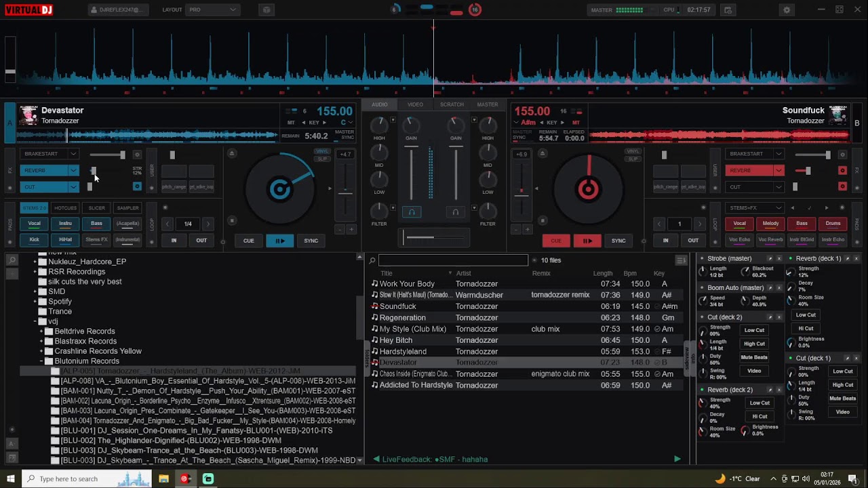
Task: Expand the Beltdrive Records folder
Action: 41,331
